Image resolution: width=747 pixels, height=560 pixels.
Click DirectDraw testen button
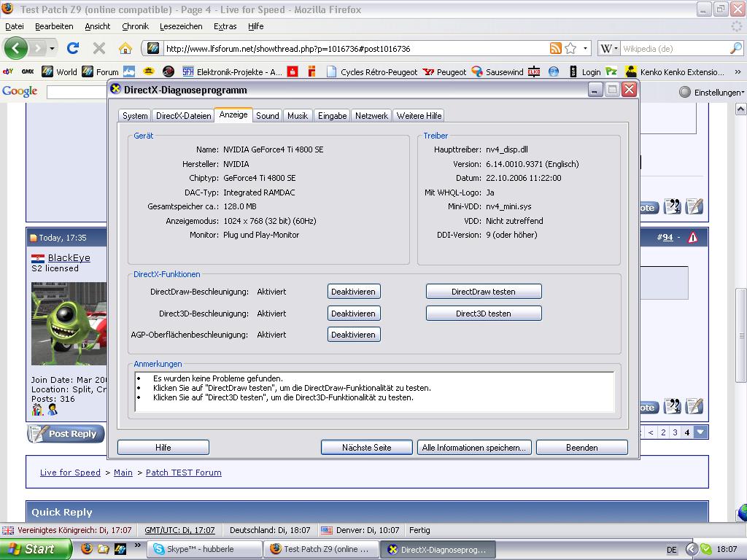pos(484,292)
